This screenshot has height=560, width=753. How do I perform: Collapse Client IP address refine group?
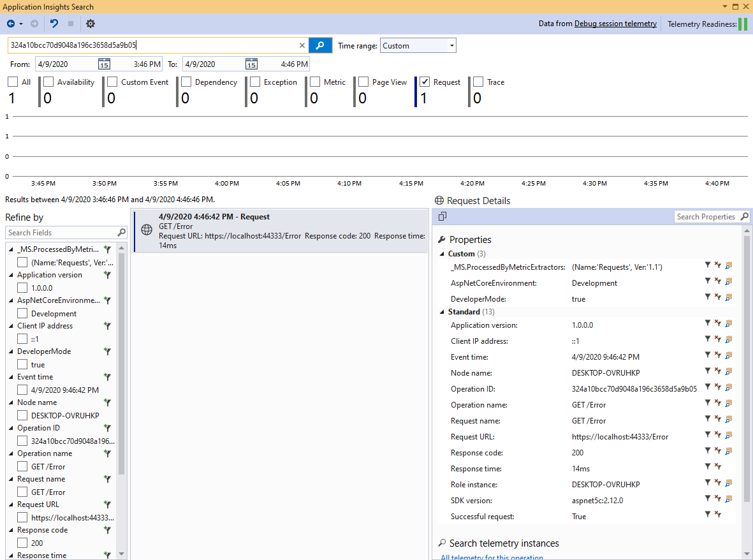tap(11, 326)
